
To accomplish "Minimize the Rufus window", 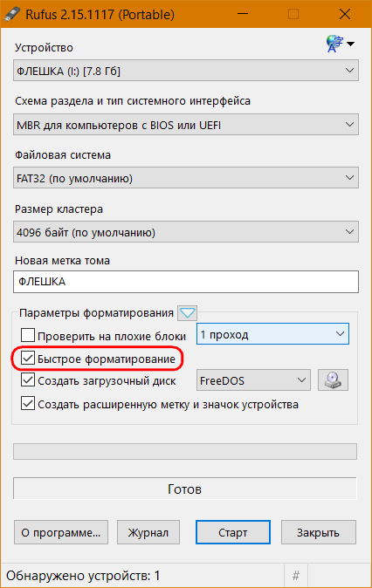I will [243, 14].
